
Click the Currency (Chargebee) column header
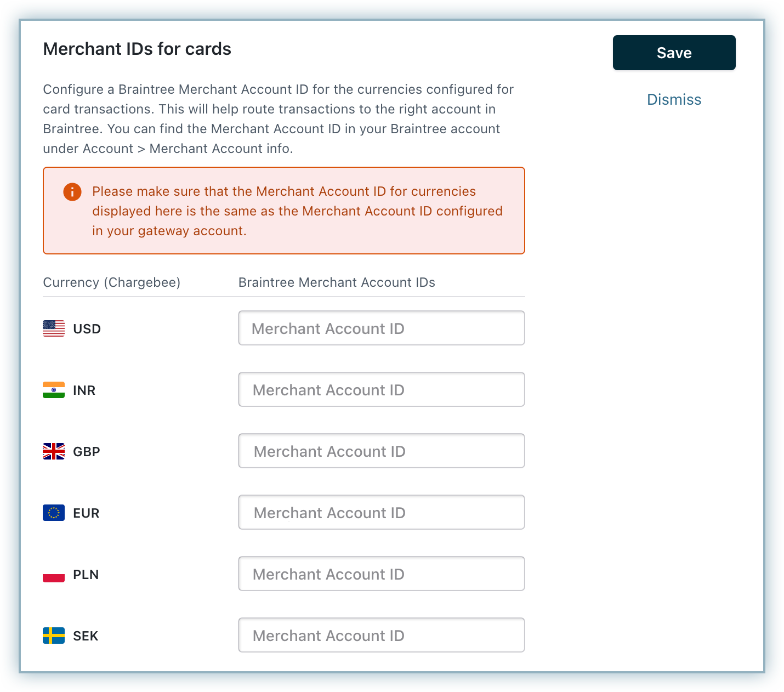coord(112,282)
